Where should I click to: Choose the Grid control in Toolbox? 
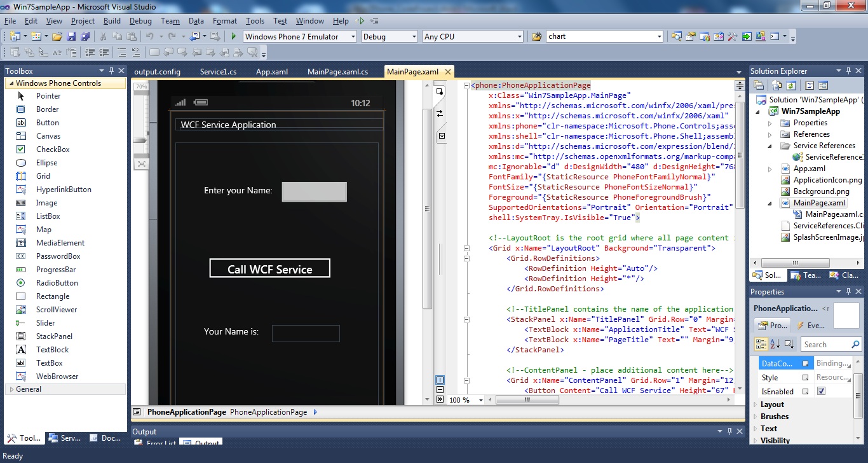[43, 176]
